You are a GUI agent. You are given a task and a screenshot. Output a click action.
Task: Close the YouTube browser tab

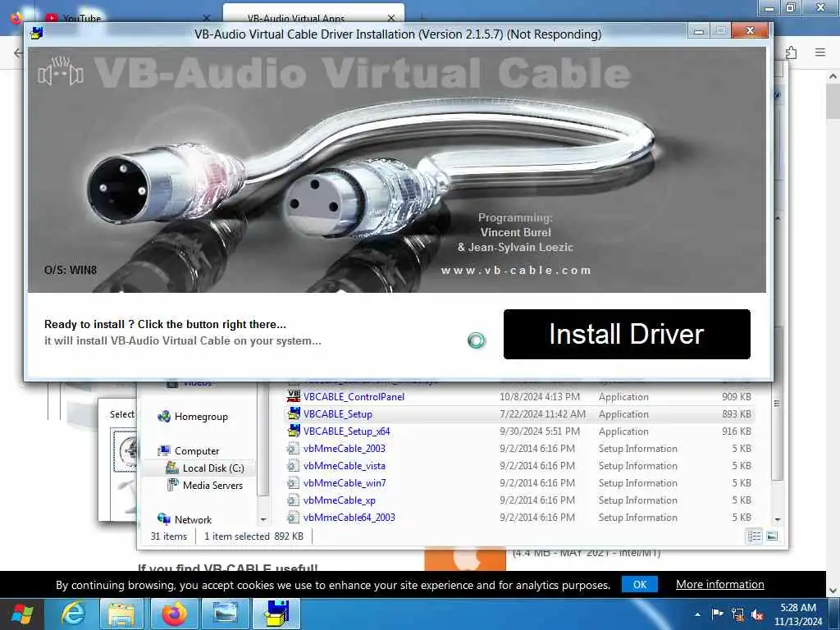tap(207, 18)
